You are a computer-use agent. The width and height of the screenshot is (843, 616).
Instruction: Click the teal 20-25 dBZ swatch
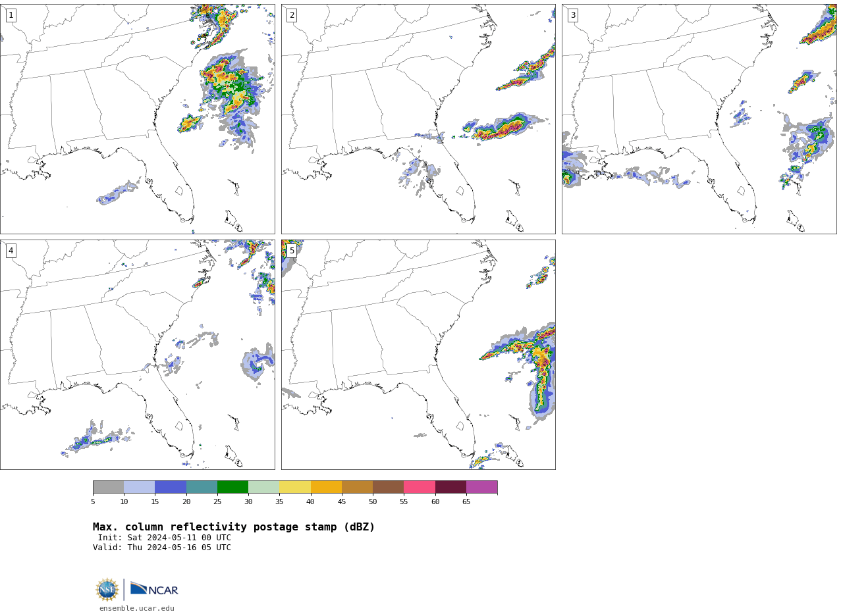pyautogui.click(x=202, y=487)
